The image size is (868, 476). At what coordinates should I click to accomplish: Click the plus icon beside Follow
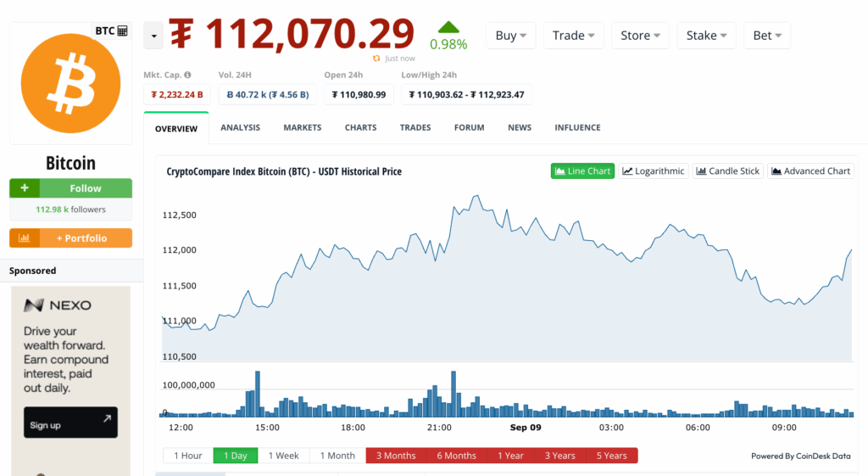pyautogui.click(x=25, y=188)
